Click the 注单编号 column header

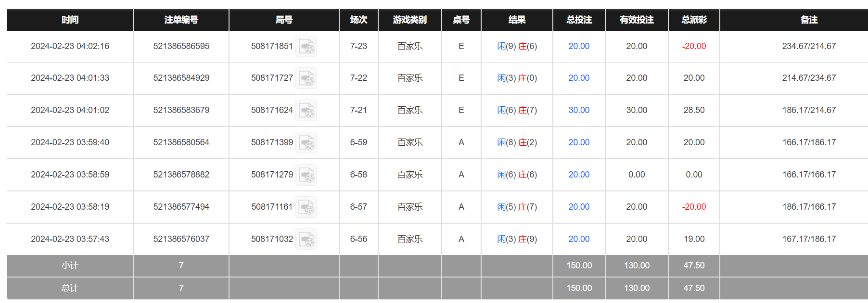pyautogui.click(x=181, y=20)
